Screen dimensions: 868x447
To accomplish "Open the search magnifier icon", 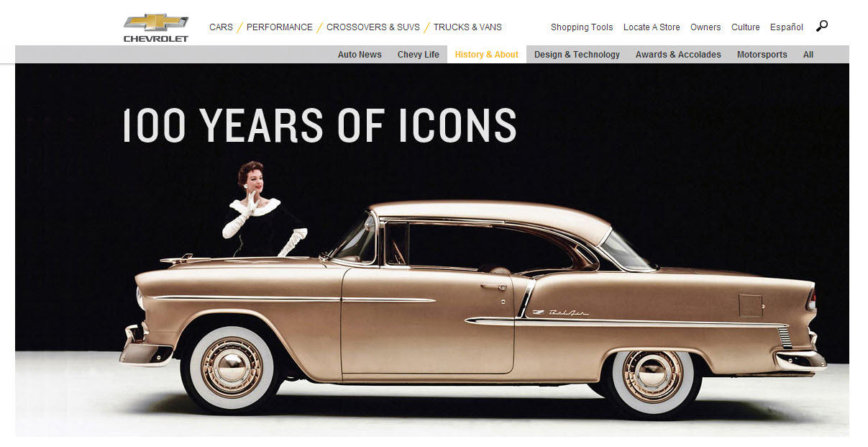I will pos(822,26).
